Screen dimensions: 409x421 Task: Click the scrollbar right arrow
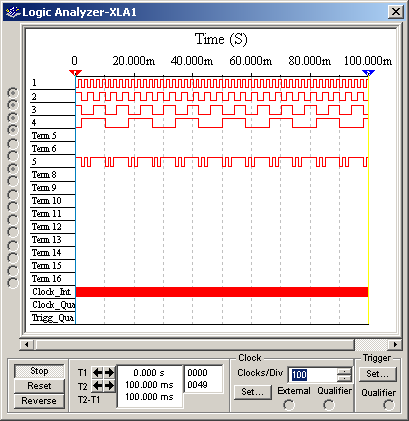[x=395, y=344]
